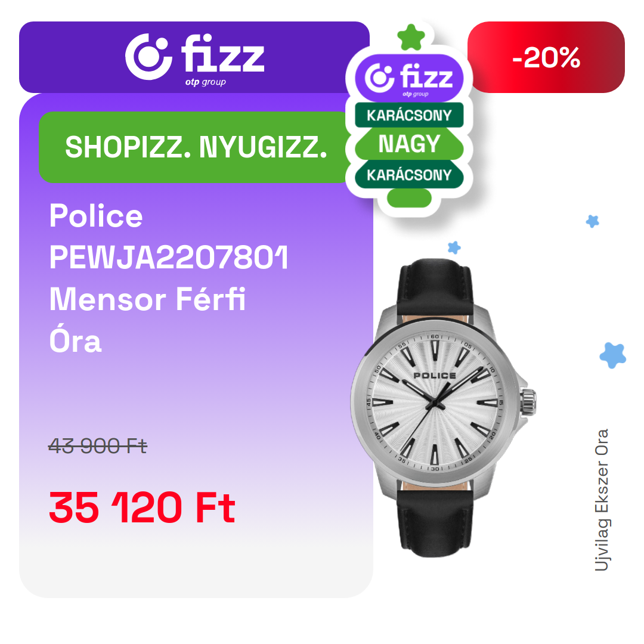Screen dimensions: 644x644
Task: Open the Police PEWJA2207801 Mensor product title
Action: coord(168,278)
